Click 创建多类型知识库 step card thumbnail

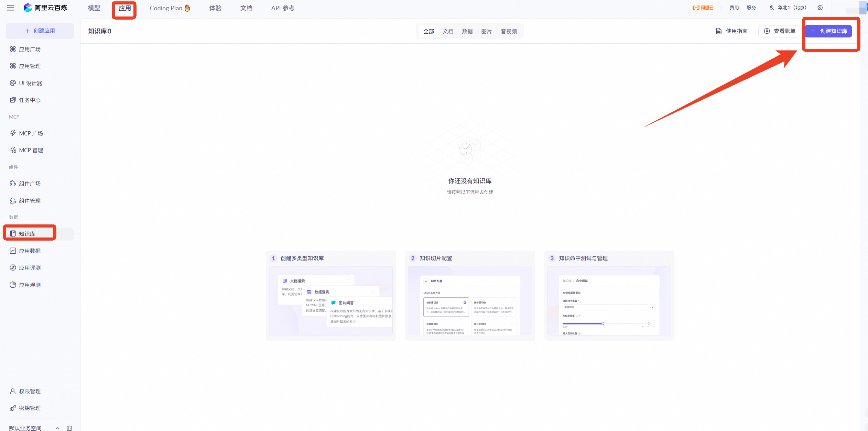330,301
